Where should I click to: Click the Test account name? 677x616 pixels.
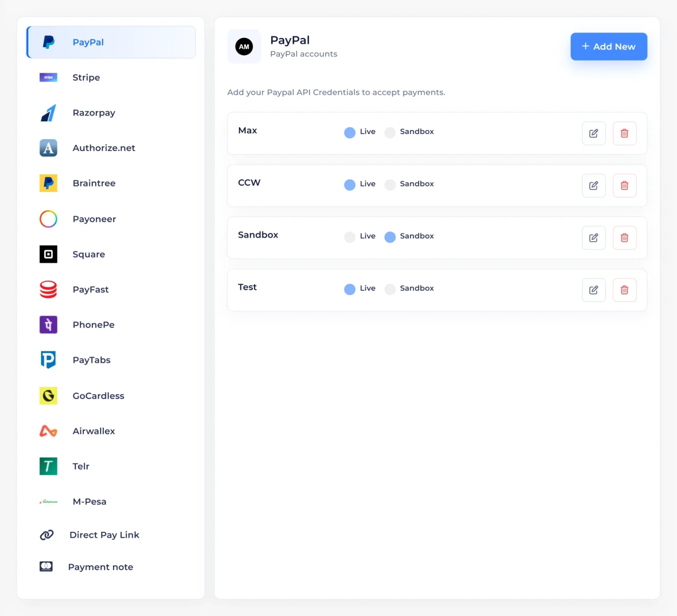click(x=247, y=287)
